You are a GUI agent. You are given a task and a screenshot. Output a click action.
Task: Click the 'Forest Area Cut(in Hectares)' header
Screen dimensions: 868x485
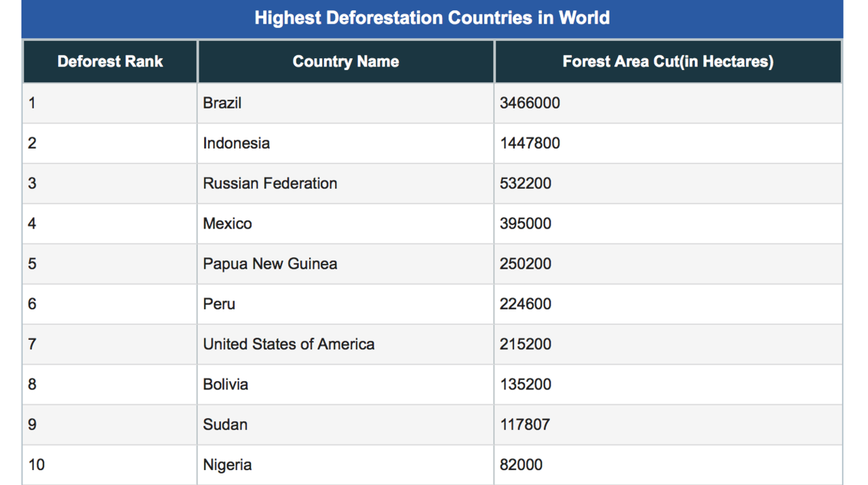667,62
